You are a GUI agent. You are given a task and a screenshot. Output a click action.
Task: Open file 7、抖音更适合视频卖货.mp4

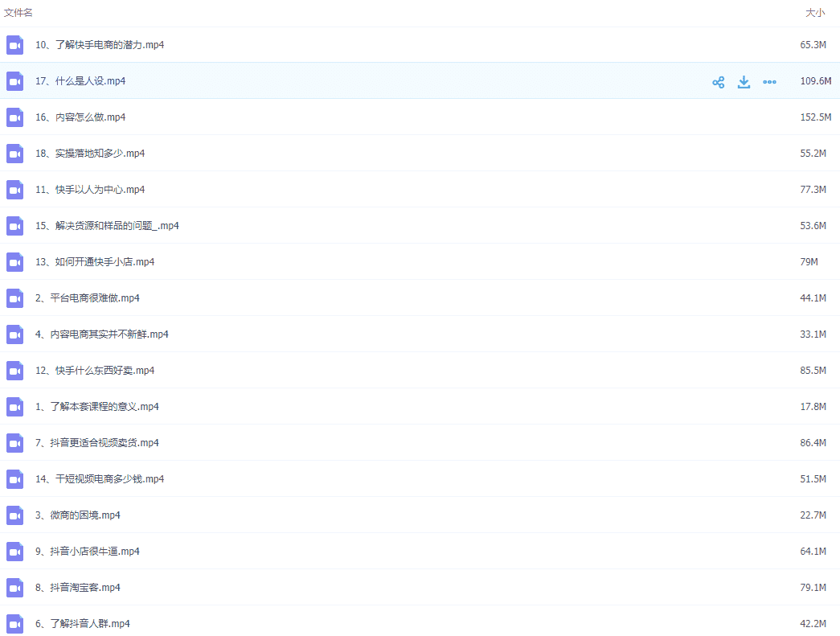point(97,442)
